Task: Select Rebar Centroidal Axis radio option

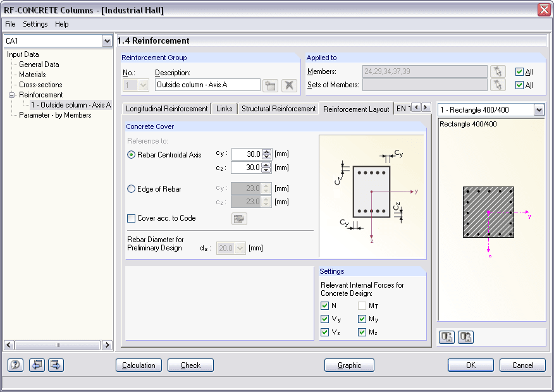Action: 131,155
